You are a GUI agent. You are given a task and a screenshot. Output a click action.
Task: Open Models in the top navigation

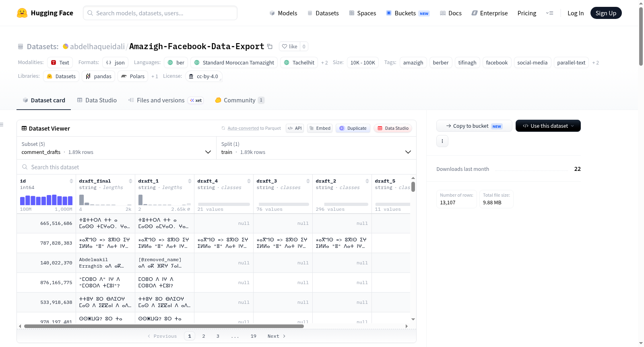click(x=283, y=13)
